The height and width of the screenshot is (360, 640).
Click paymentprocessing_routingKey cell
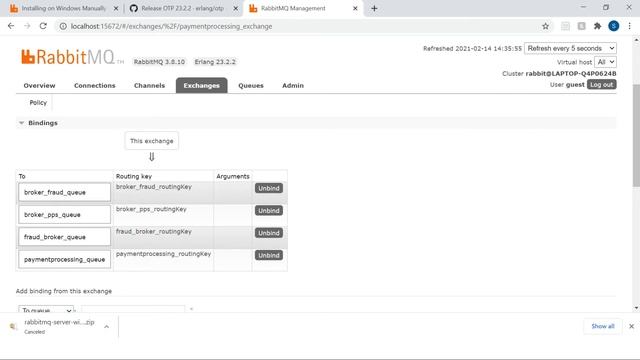click(163, 260)
